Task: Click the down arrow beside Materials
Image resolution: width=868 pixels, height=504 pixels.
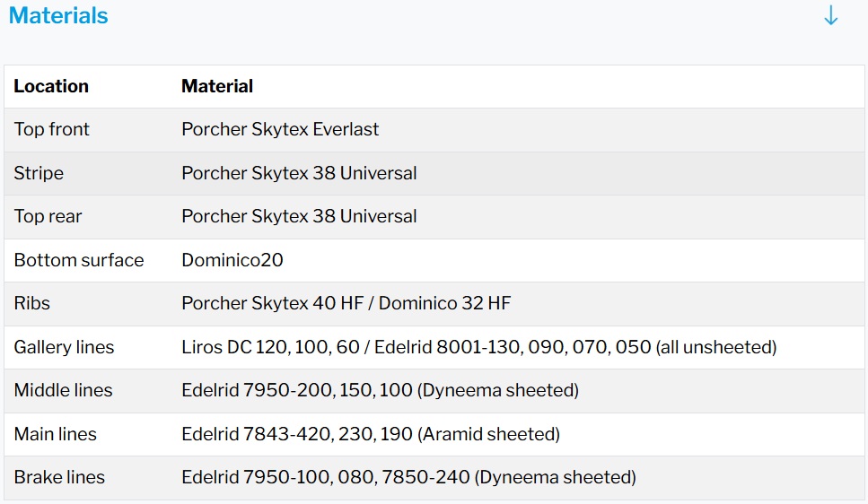Action: coord(830,16)
